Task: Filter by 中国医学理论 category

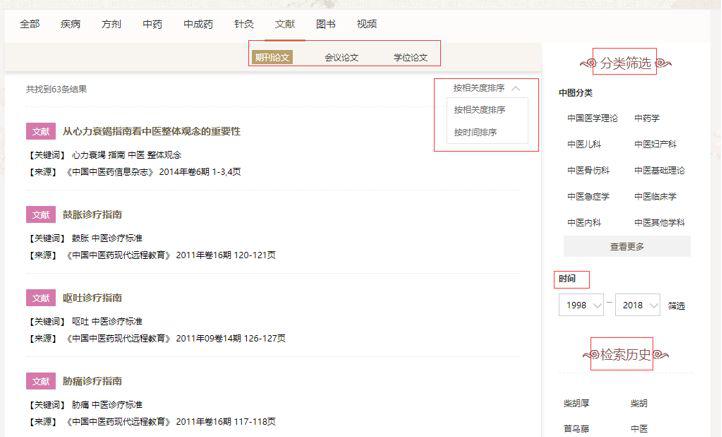Action: pyautogui.click(x=592, y=118)
